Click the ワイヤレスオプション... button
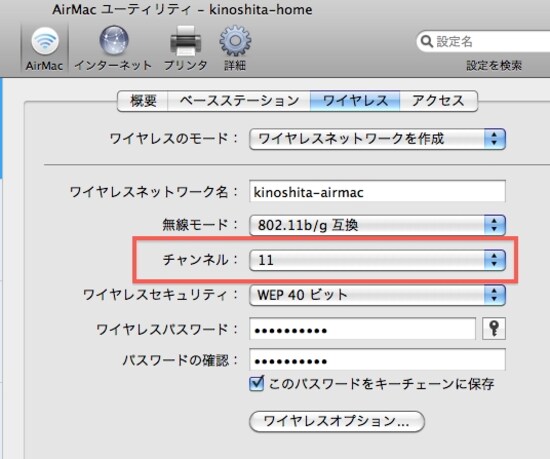The image size is (550, 459). pyautogui.click(x=337, y=421)
